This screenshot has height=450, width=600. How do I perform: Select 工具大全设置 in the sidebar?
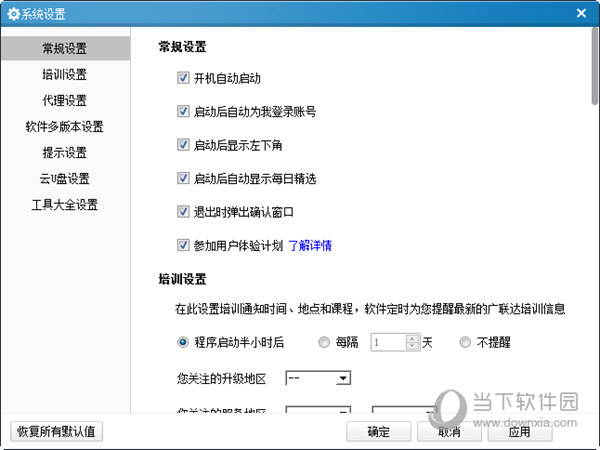pyautogui.click(x=65, y=205)
